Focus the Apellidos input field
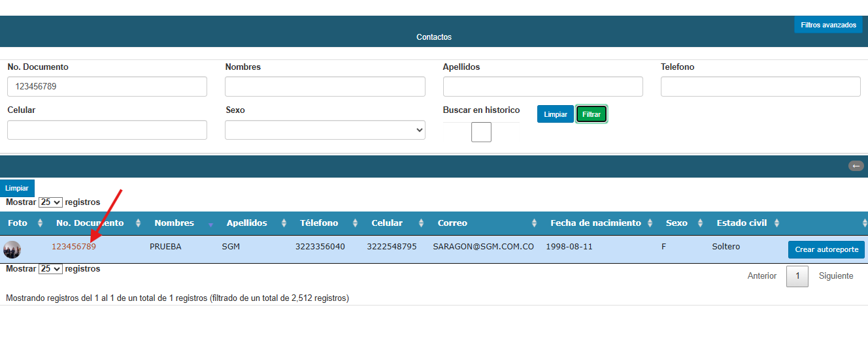This screenshot has width=868, height=361. tap(543, 87)
